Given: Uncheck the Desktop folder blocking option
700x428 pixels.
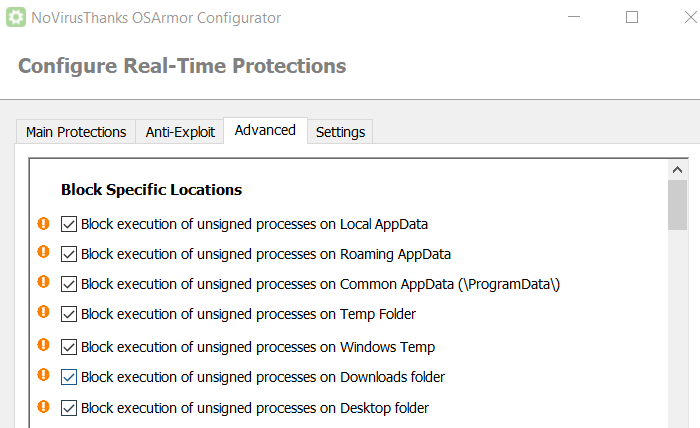Looking at the screenshot, I should click(69, 408).
